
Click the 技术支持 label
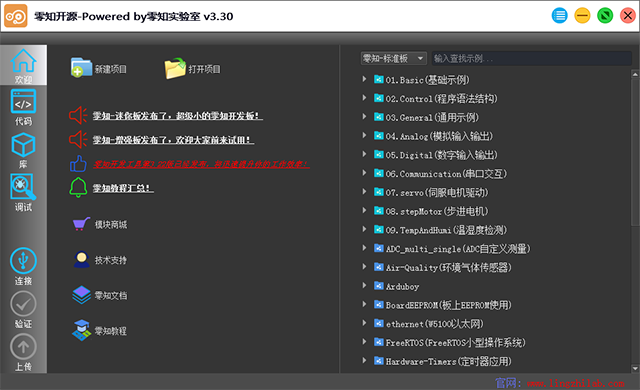pyautogui.click(x=111, y=260)
